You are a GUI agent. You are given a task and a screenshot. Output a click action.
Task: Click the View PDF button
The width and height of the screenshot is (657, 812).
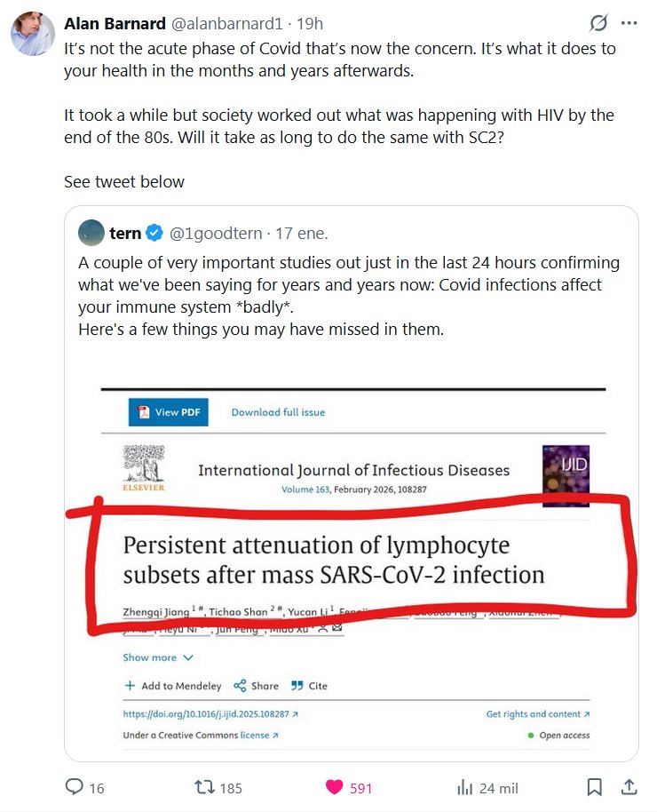168,412
